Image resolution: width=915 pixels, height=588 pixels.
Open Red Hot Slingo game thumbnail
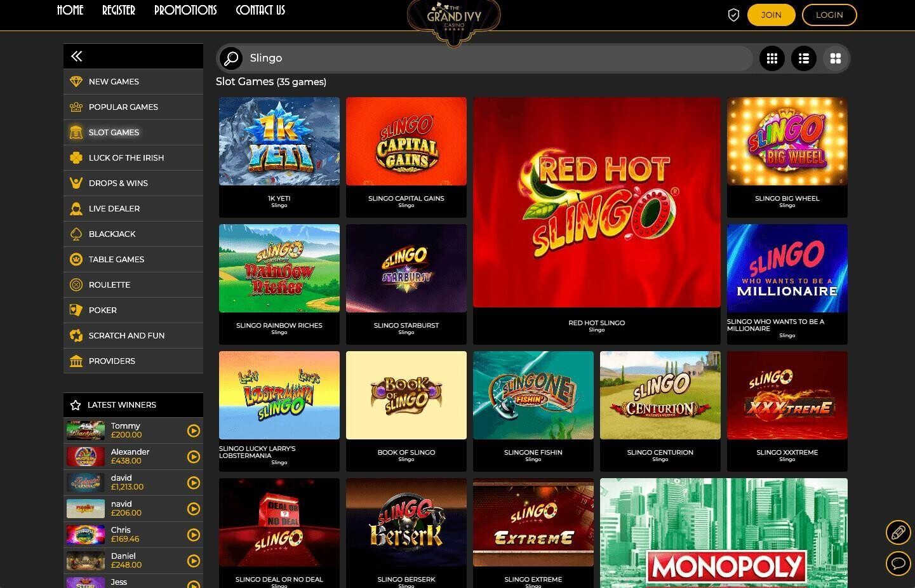[597, 203]
